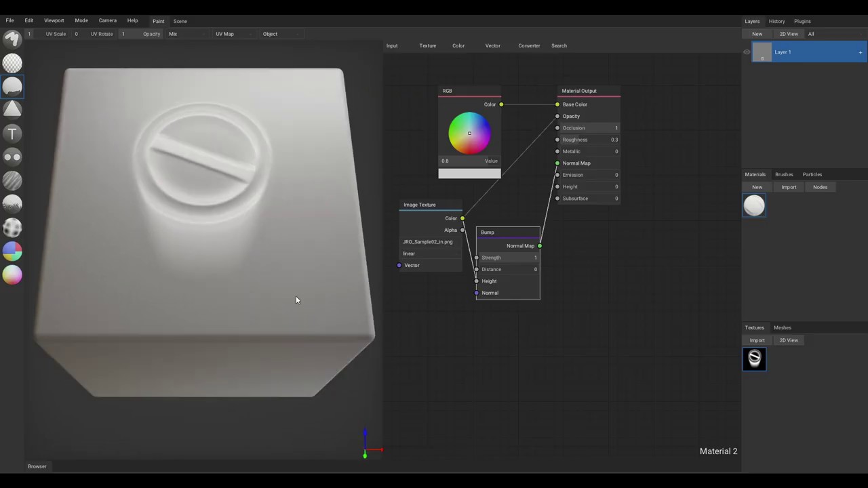The height and width of the screenshot is (488, 868).
Task: Open the All layer filter dropdown
Action: [811, 34]
